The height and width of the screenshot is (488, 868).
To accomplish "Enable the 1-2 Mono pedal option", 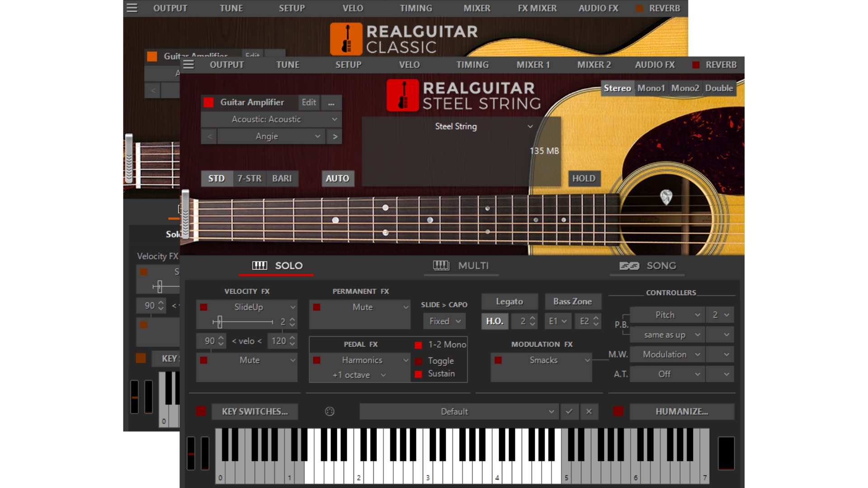I will pos(418,345).
